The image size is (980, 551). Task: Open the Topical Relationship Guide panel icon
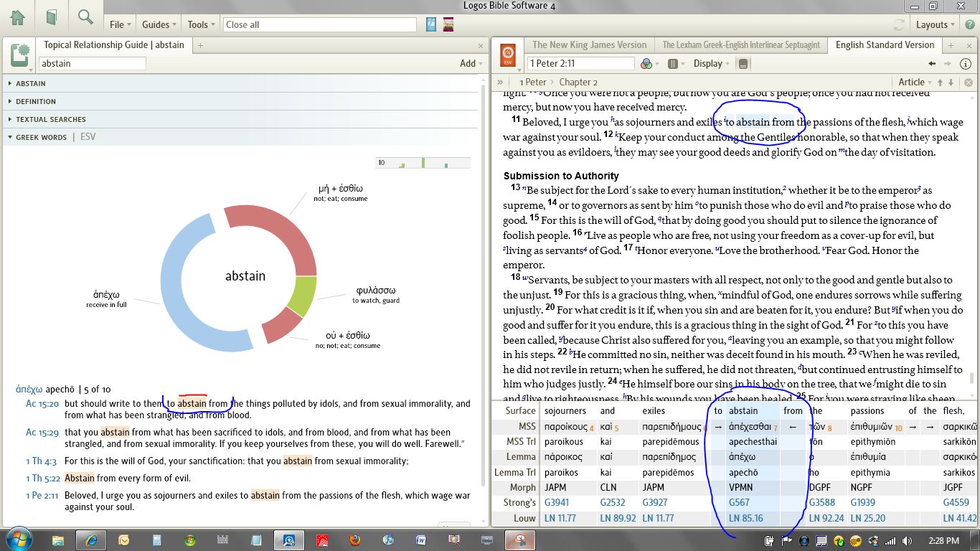tap(19, 55)
